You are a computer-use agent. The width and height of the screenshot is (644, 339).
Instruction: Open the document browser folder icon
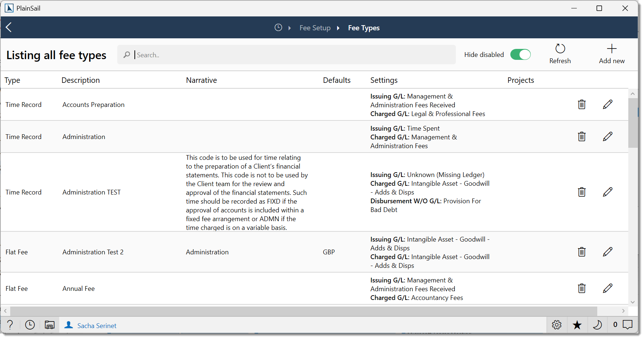coord(50,325)
